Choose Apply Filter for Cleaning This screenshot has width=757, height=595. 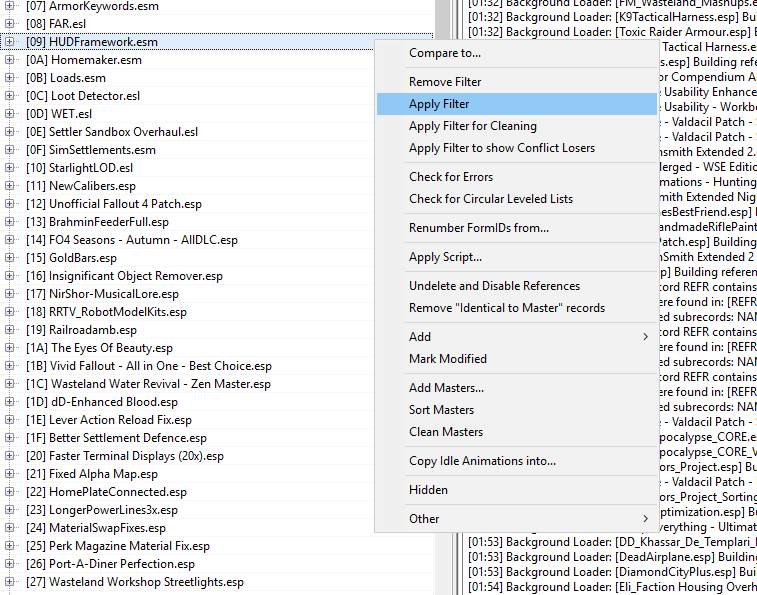coord(517,126)
